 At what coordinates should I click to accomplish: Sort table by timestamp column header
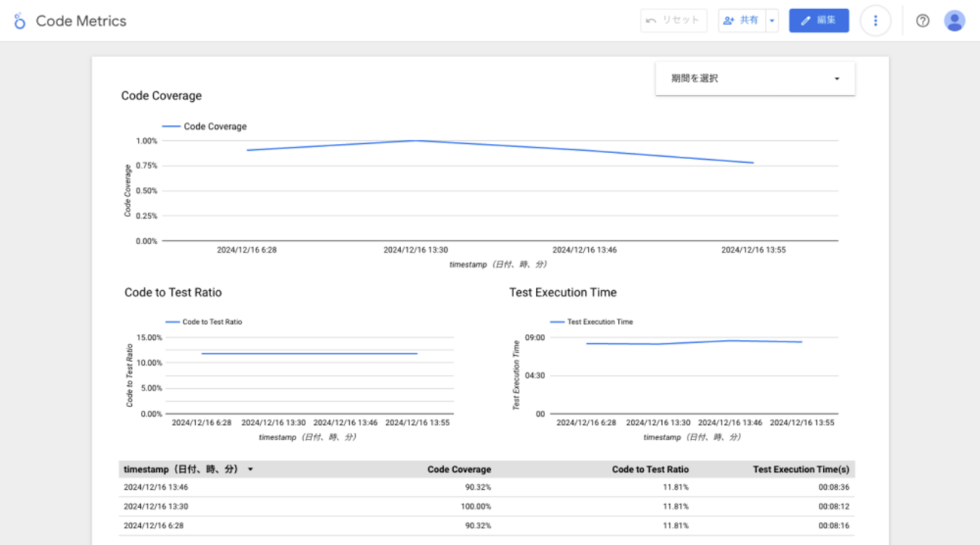(x=182, y=470)
